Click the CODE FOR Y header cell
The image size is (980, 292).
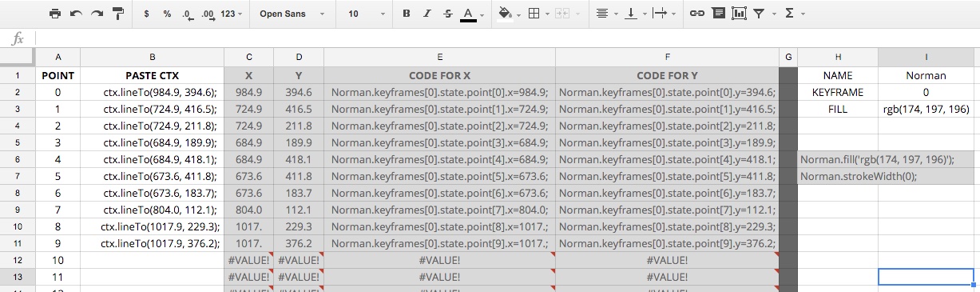point(667,75)
